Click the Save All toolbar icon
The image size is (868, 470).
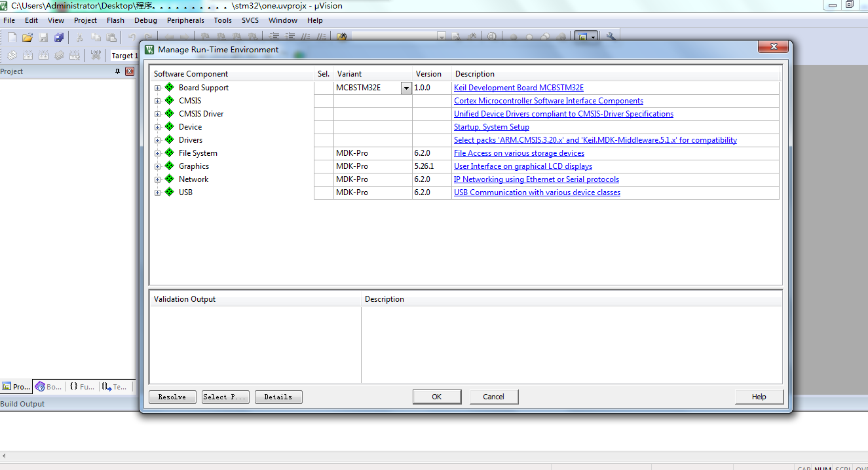(x=60, y=37)
